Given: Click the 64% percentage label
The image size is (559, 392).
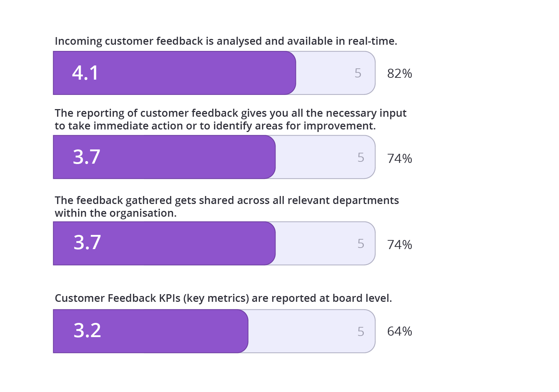Looking at the screenshot, I should (x=399, y=331).
